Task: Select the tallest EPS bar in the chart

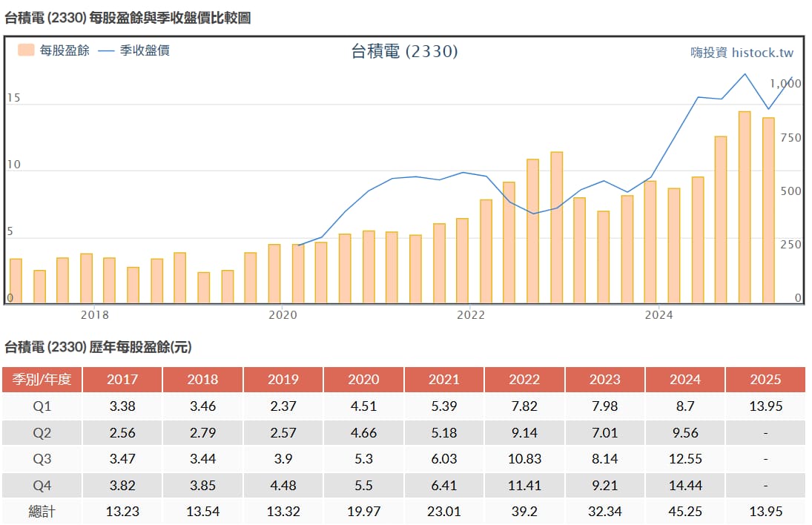Action: coord(745,208)
